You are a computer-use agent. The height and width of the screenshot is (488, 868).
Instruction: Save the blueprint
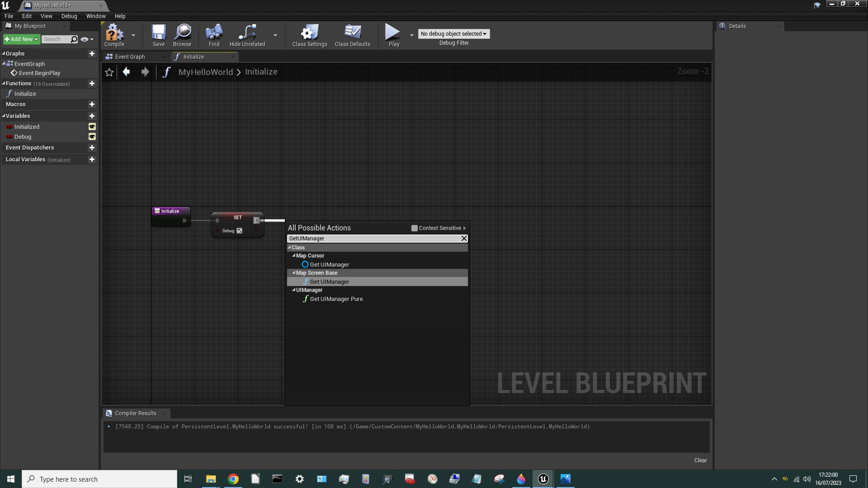point(159,35)
